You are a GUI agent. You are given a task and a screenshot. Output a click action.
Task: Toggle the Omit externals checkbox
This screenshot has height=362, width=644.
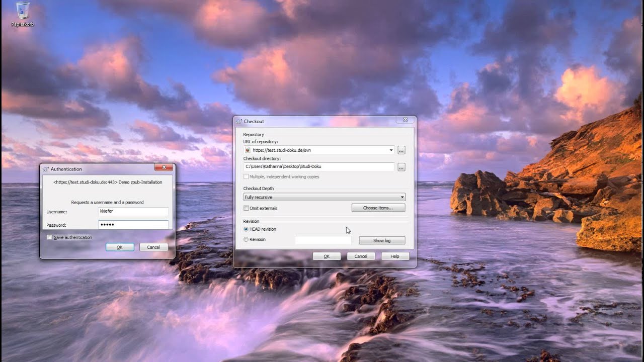pyautogui.click(x=246, y=208)
